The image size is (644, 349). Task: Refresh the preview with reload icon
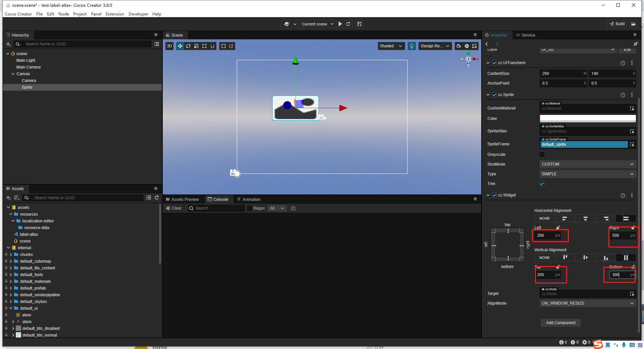[x=348, y=24]
